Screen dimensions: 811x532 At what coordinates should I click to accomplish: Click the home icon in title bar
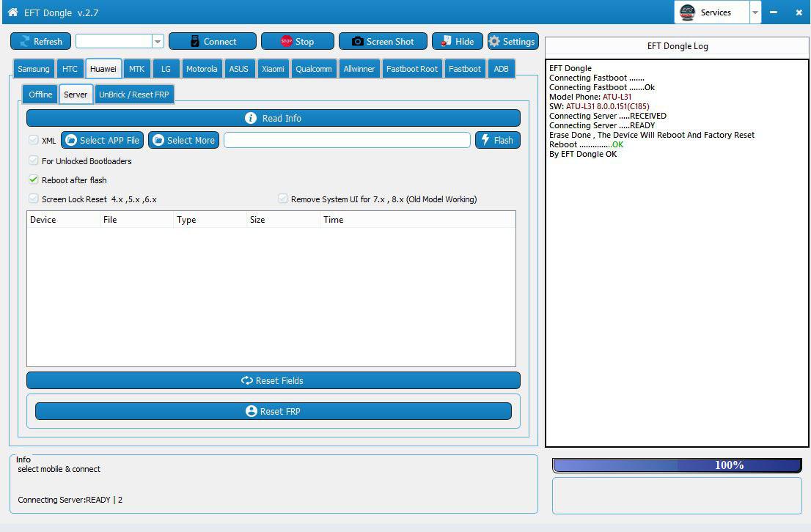coord(12,12)
